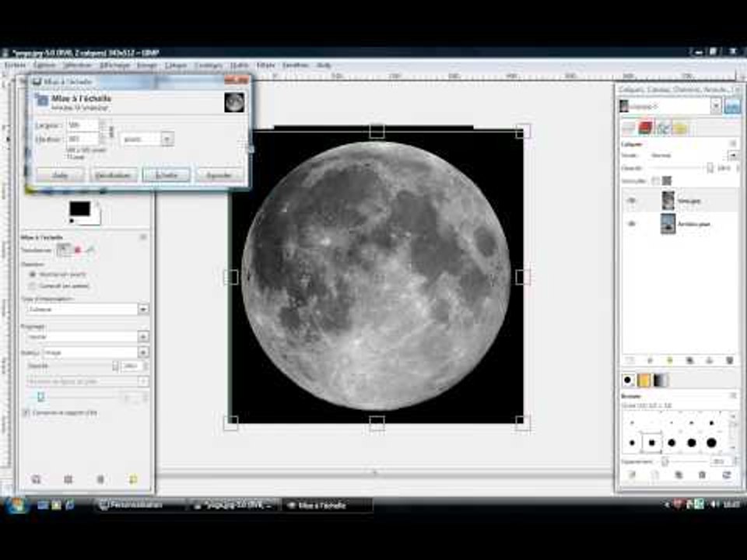Toggle the chain link between Largeur and Hauteur
This screenshot has width=747, height=560.
(111, 131)
